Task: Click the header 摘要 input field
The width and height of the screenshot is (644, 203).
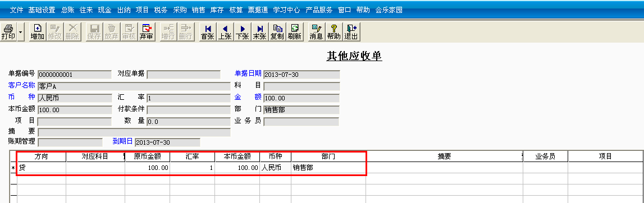Action: pyautogui.click(x=134, y=132)
